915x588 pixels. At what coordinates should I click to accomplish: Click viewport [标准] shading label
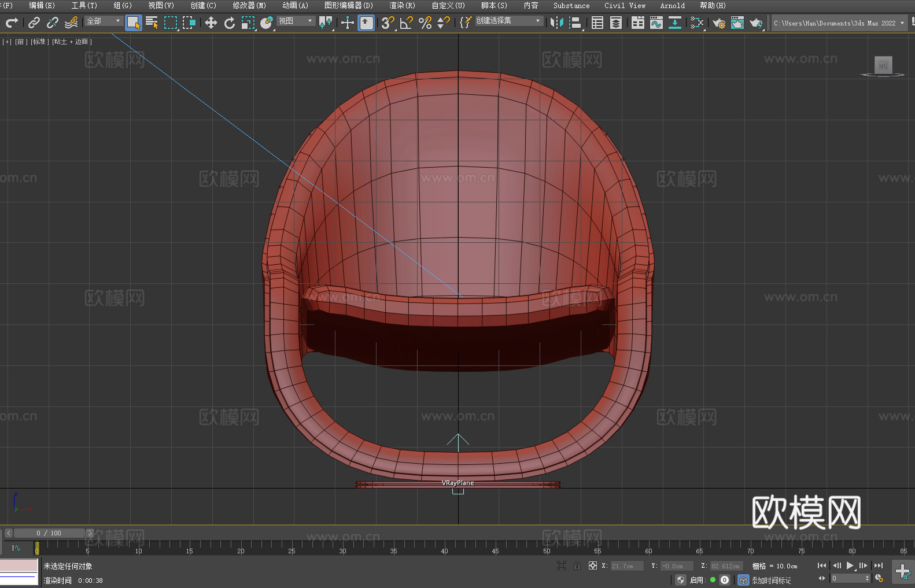pyautogui.click(x=40, y=42)
